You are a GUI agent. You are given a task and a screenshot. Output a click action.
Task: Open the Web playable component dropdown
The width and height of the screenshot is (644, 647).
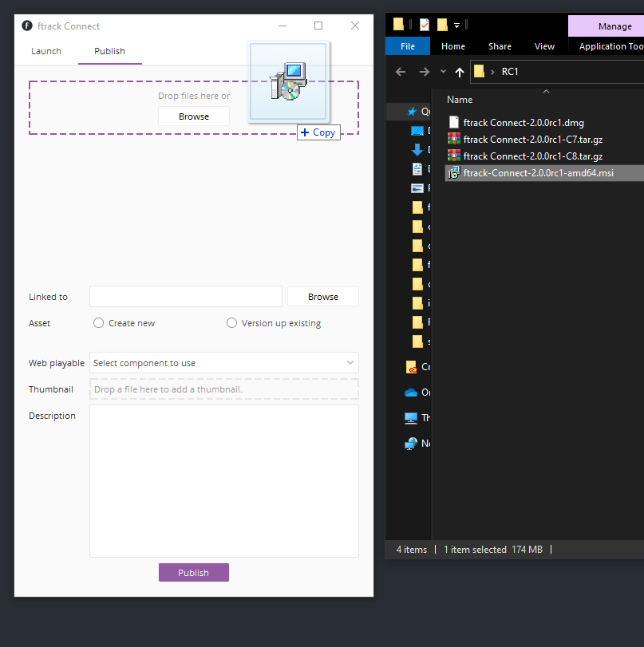tap(224, 363)
